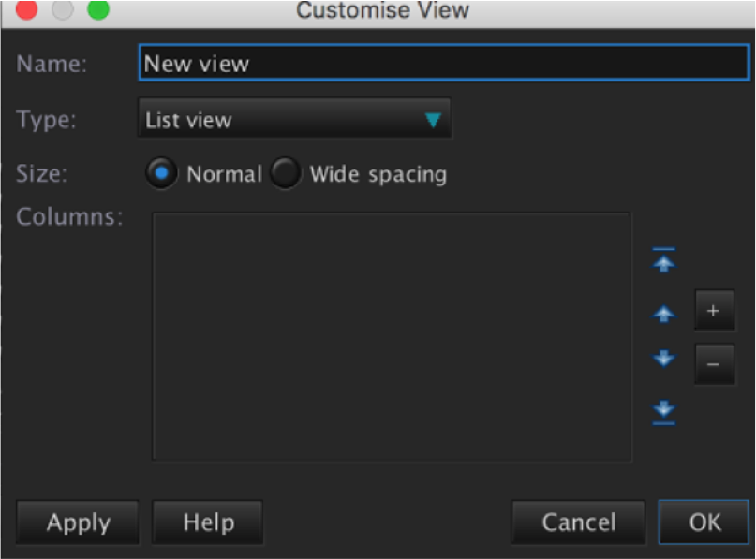The width and height of the screenshot is (756, 559).
Task: Click the grey minimize window button
Action: point(62,11)
